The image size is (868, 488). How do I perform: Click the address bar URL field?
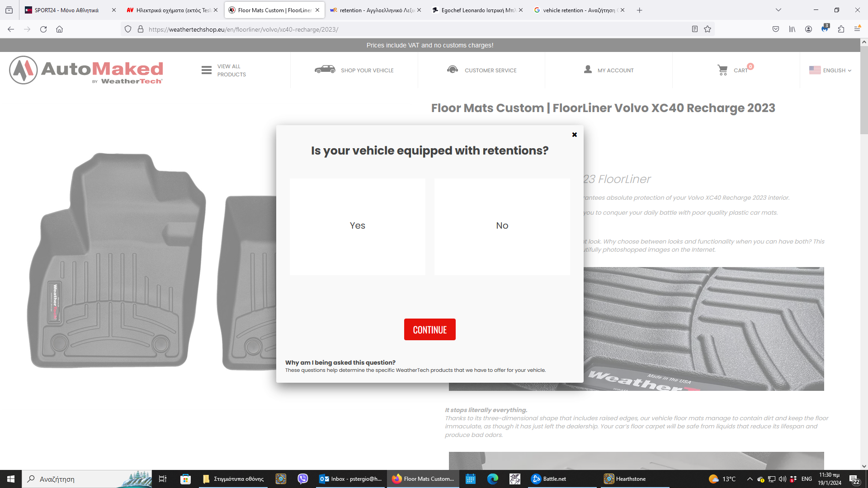point(407,29)
